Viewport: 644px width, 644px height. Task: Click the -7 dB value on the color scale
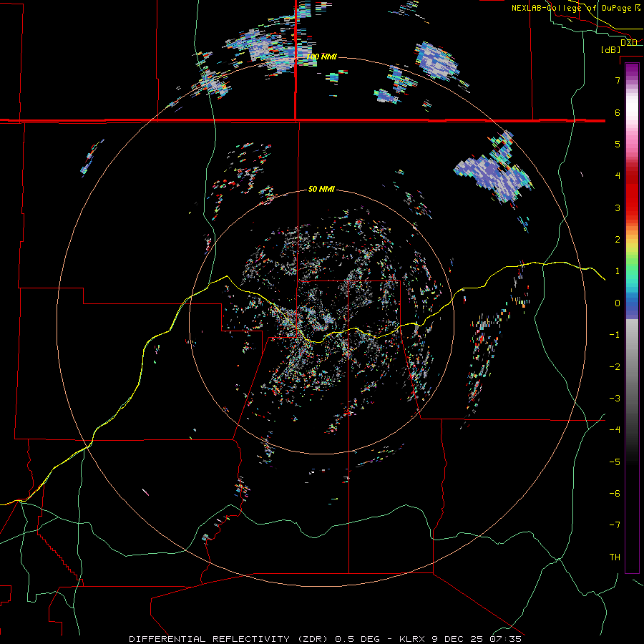[615, 525]
